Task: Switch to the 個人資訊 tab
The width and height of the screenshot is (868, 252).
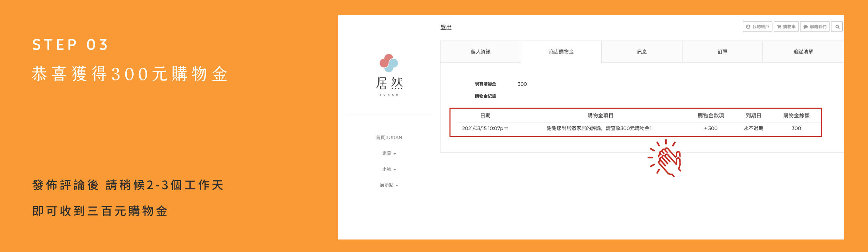Action: (481, 52)
